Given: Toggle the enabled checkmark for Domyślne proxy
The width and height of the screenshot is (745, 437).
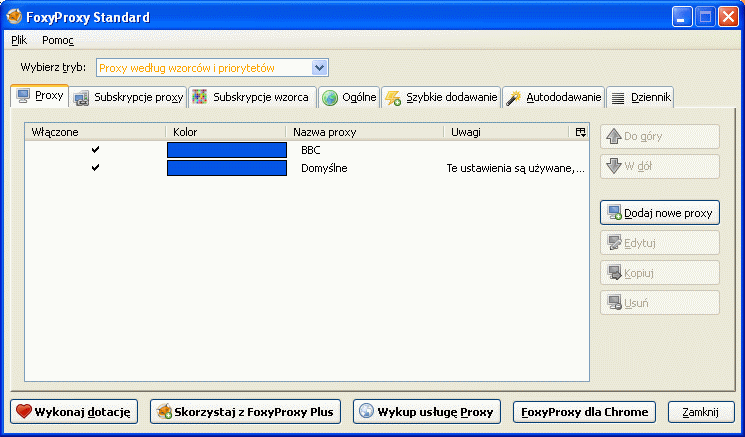Looking at the screenshot, I should pos(96,168).
